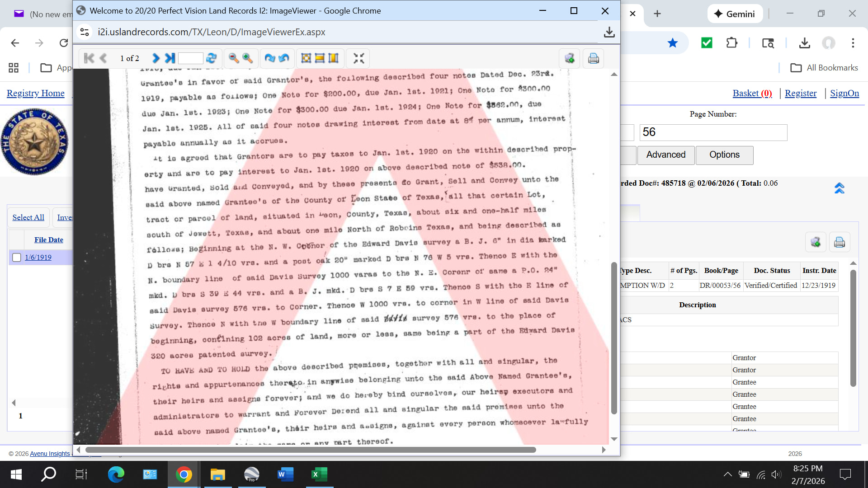
Task: Jump to last page in image viewer
Action: click(x=170, y=58)
